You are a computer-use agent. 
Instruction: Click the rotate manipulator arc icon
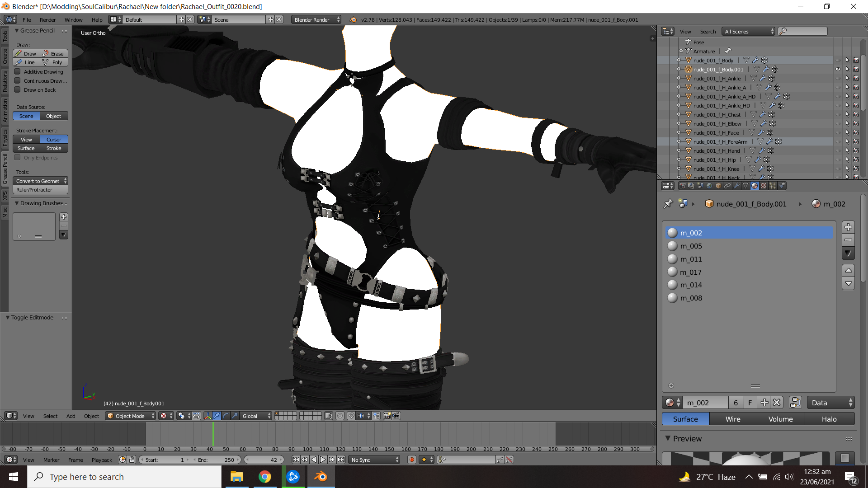(x=226, y=416)
